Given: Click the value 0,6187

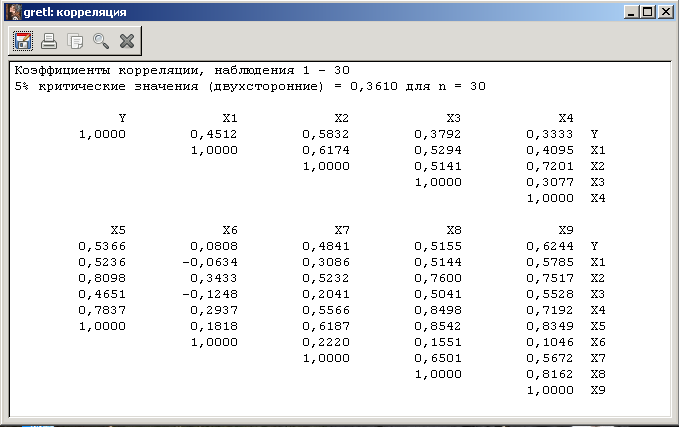Looking at the screenshot, I should pos(326,326).
